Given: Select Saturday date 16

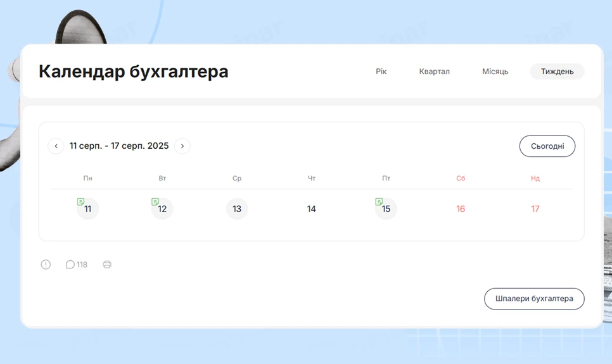Looking at the screenshot, I should 461,209.
